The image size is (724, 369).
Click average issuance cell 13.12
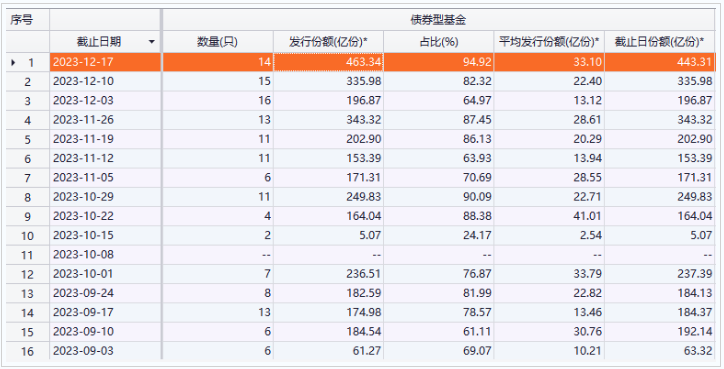pos(549,101)
